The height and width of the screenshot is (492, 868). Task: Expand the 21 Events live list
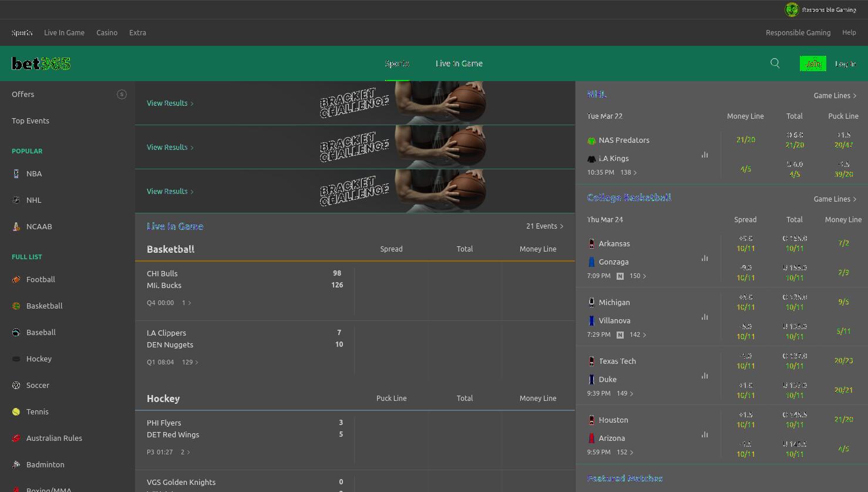coord(545,226)
